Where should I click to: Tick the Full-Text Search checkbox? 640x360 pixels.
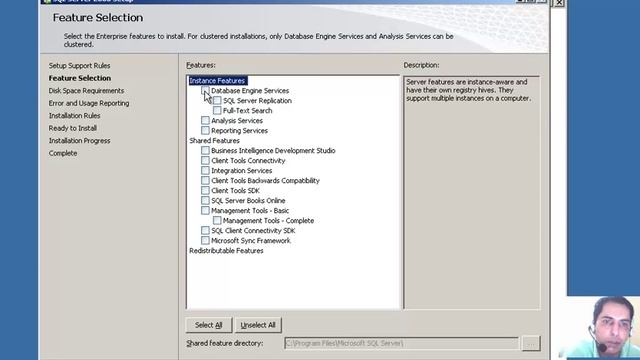tap(217, 111)
